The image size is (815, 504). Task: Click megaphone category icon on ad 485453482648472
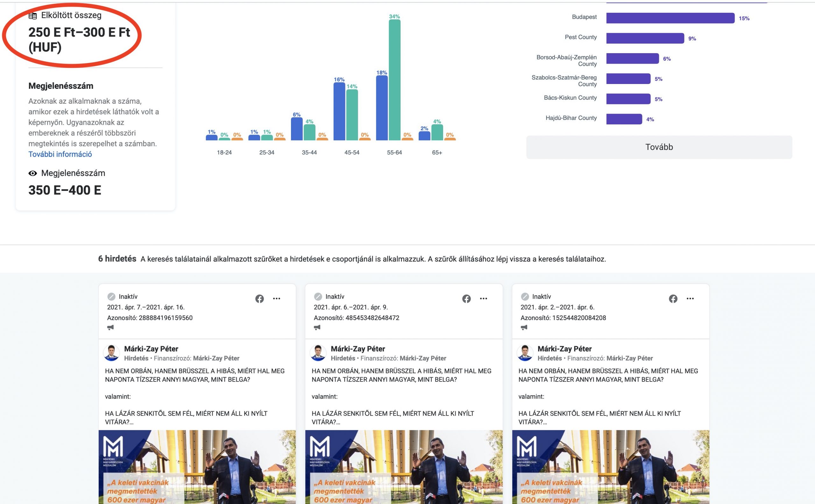(317, 327)
